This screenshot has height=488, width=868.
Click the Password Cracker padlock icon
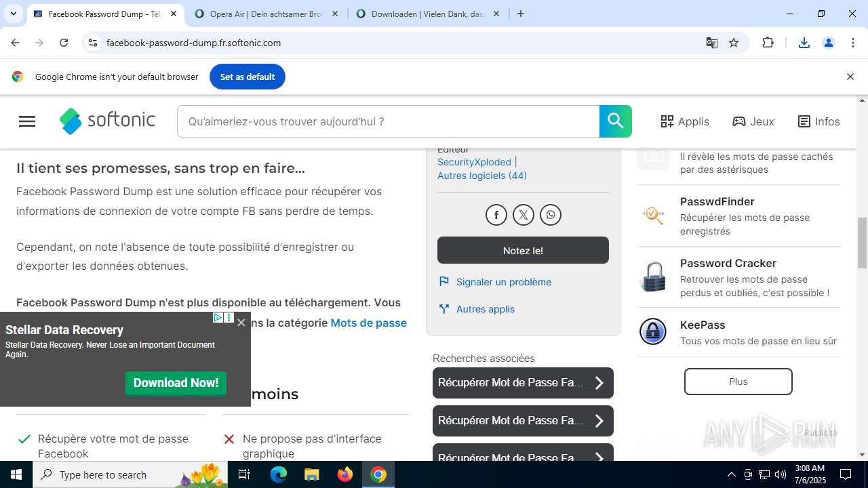[653, 277]
